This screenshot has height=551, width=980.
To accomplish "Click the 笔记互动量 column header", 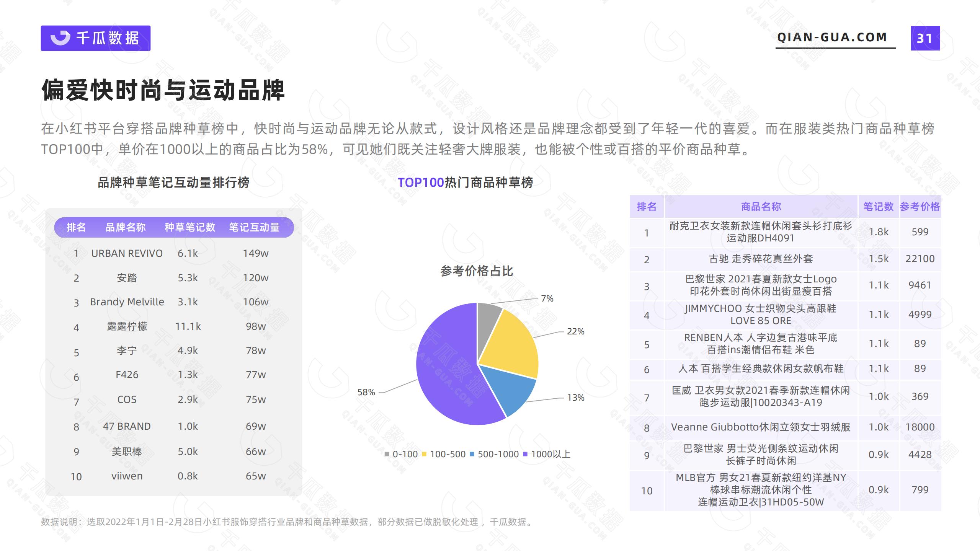I will (254, 227).
